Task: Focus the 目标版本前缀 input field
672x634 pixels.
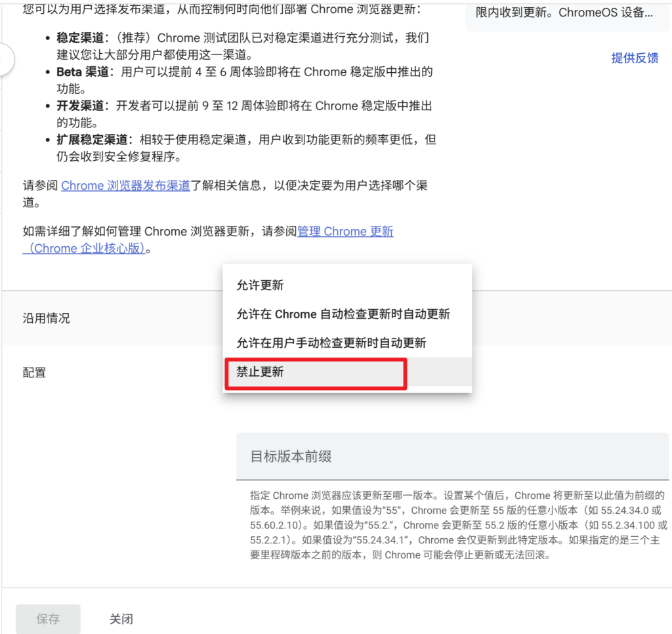Action: click(451, 457)
